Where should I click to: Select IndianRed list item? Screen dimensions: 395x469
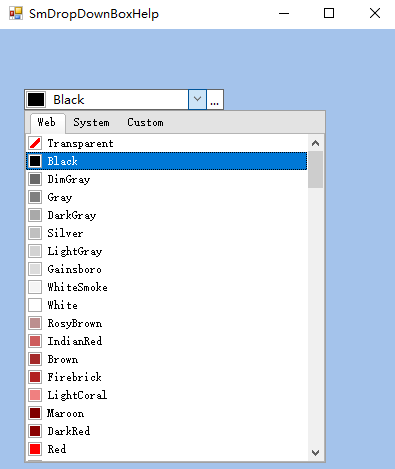[167, 341]
